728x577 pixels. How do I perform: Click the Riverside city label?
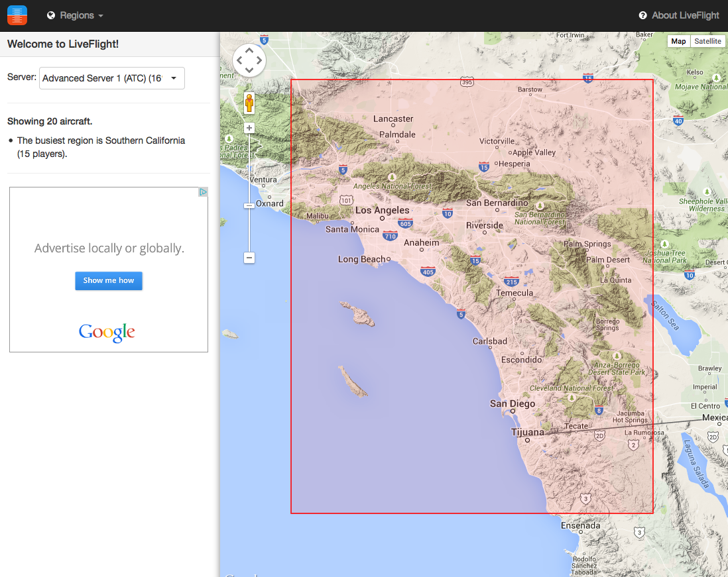tap(485, 225)
